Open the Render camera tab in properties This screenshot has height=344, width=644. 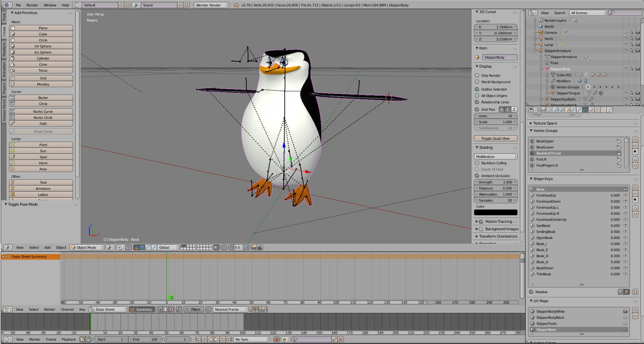coord(543,110)
